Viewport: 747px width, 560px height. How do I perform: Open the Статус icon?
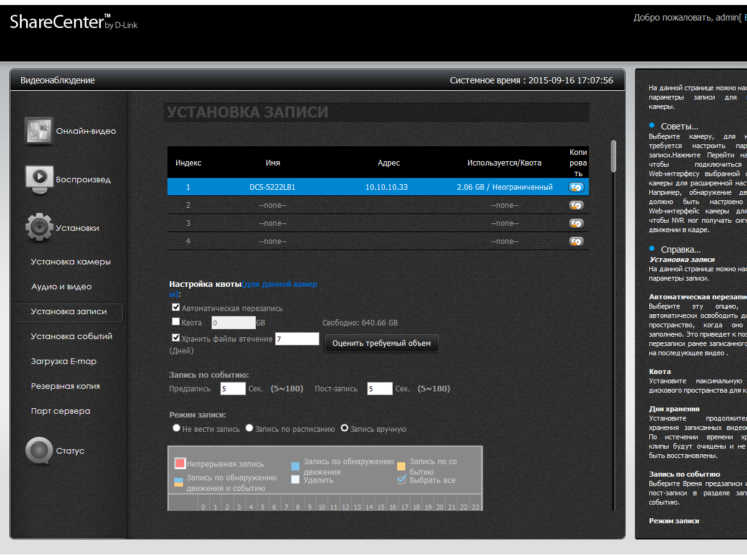click(x=39, y=450)
